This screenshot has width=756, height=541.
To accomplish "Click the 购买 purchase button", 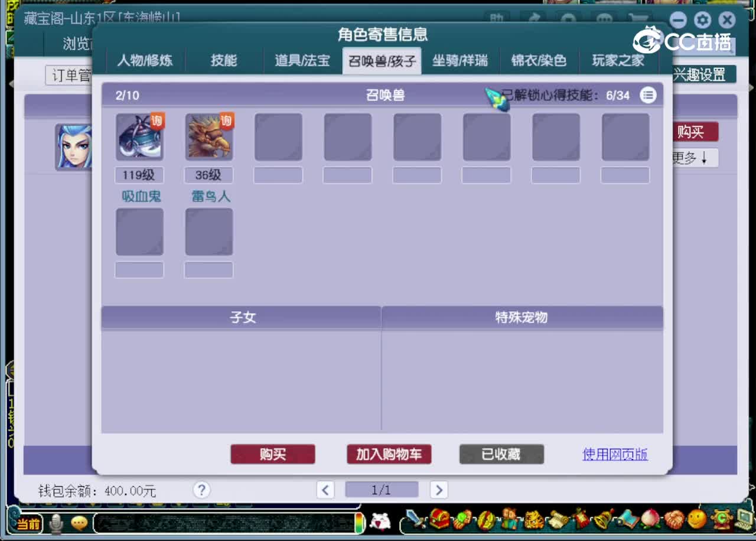I will (272, 454).
